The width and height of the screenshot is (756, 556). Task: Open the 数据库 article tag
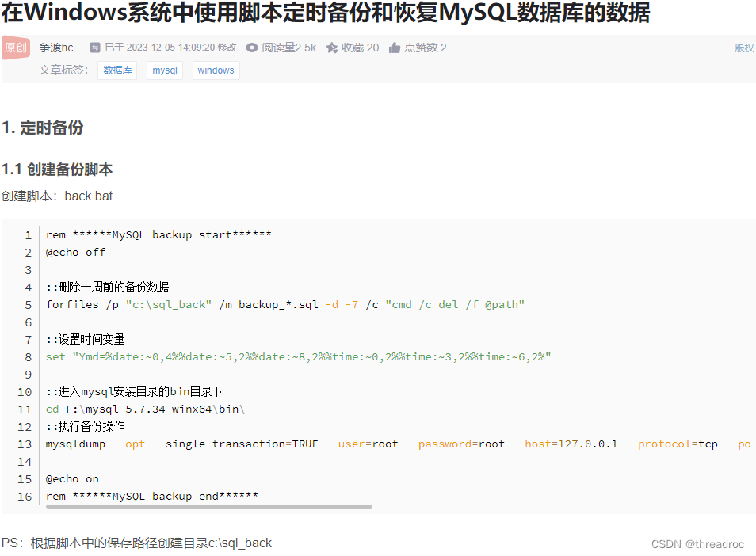tap(117, 70)
